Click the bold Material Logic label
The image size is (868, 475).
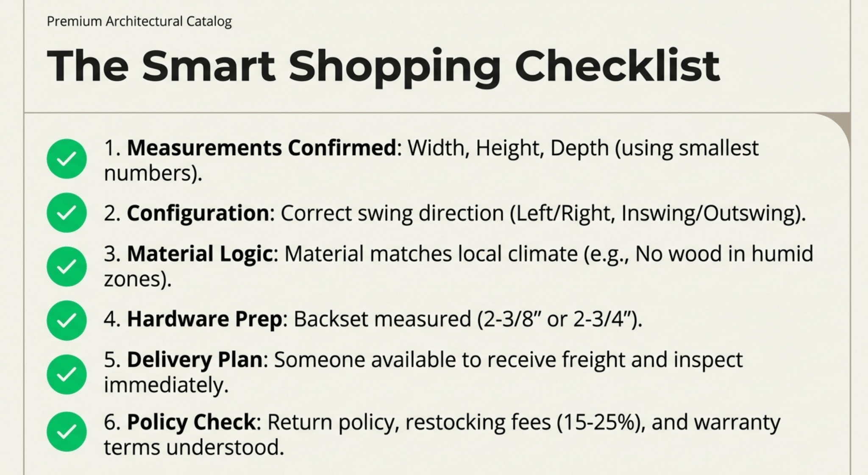[200, 254]
